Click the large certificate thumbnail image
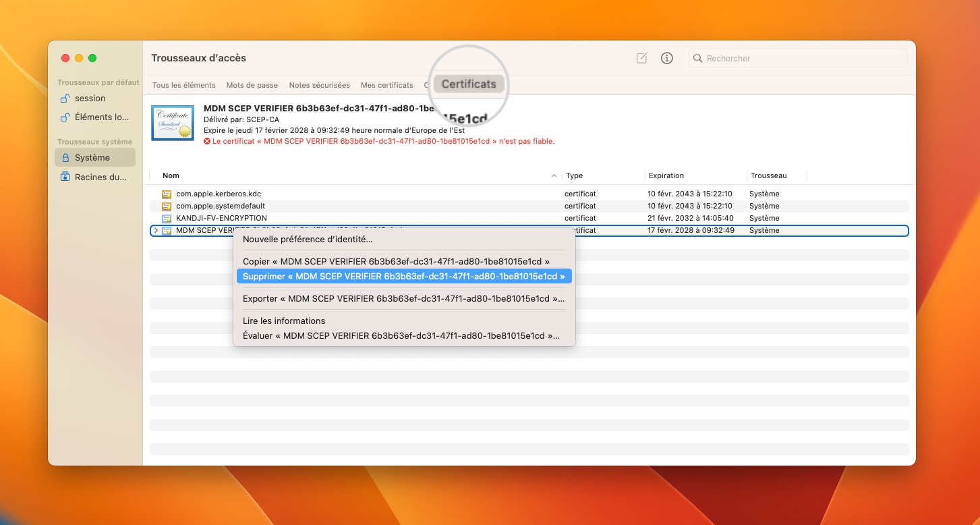Screen dimensions: 980x525 [173, 123]
